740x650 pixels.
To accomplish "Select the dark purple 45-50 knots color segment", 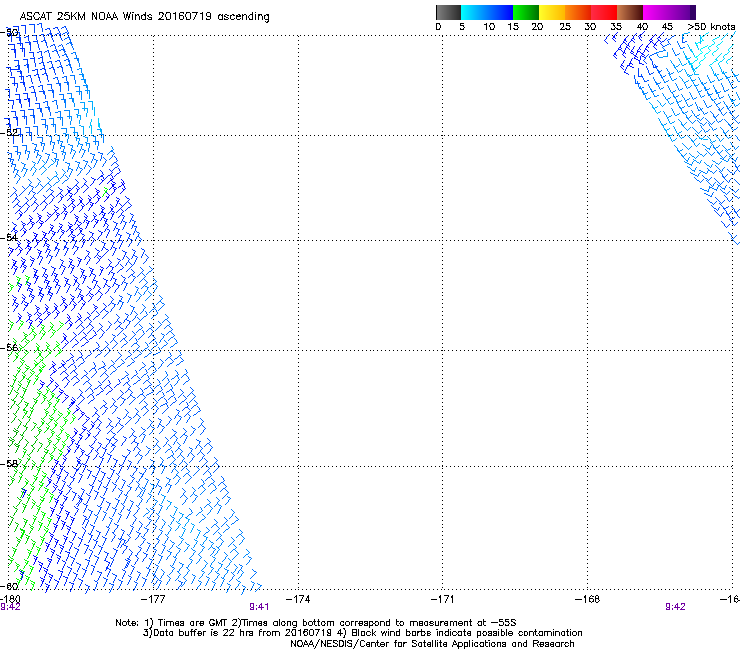I will [x=682, y=12].
